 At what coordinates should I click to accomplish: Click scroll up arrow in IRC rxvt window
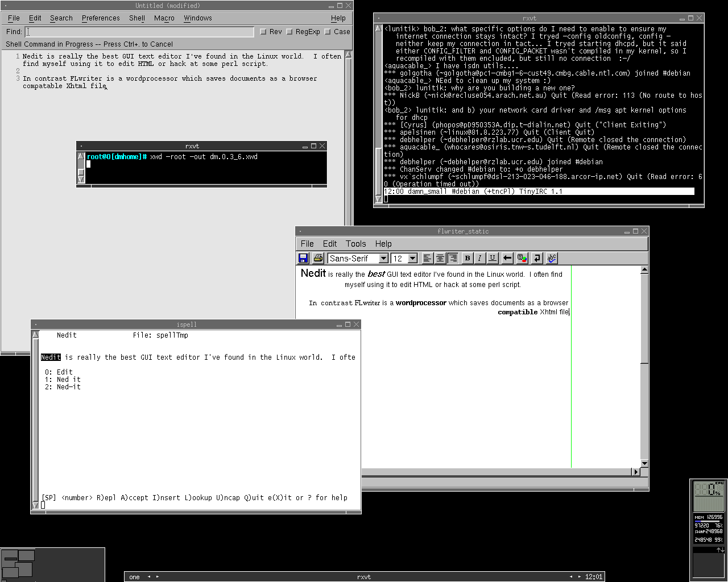[379, 28]
